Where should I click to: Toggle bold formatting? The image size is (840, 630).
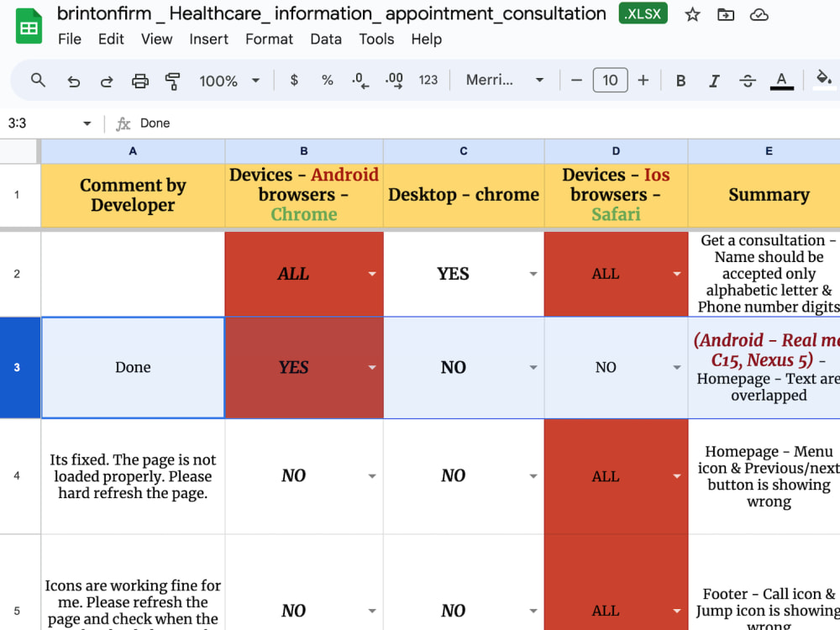[680, 81]
